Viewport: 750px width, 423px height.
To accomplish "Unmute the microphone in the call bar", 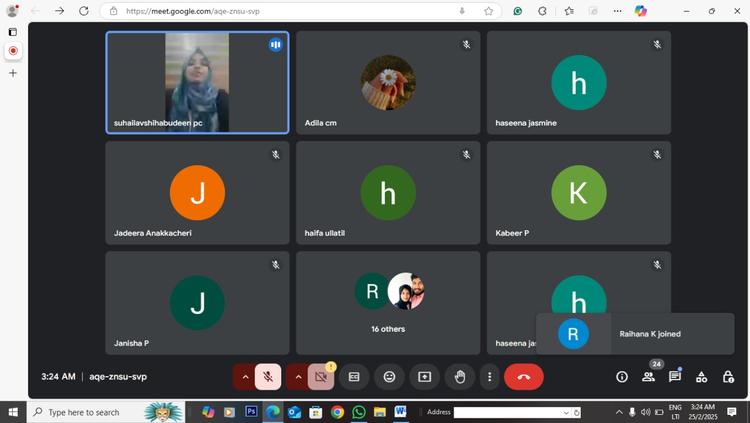I will click(267, 377).
